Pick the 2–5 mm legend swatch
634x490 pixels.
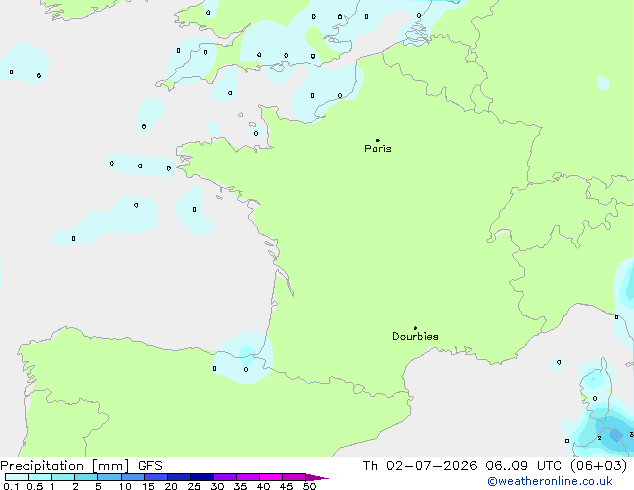[86, 477]
